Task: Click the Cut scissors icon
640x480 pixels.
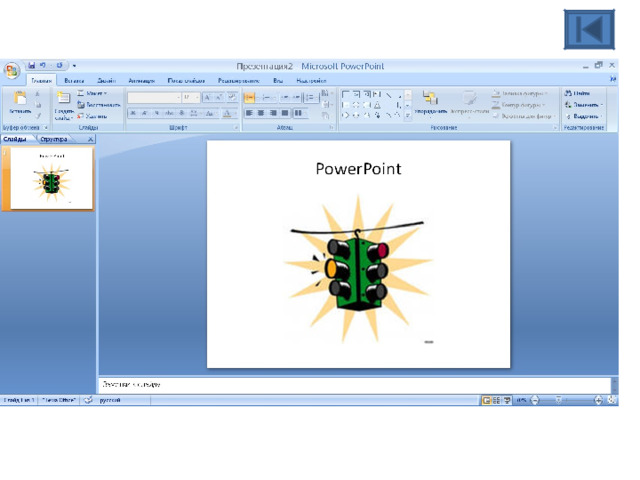Action: click(38, 94)
